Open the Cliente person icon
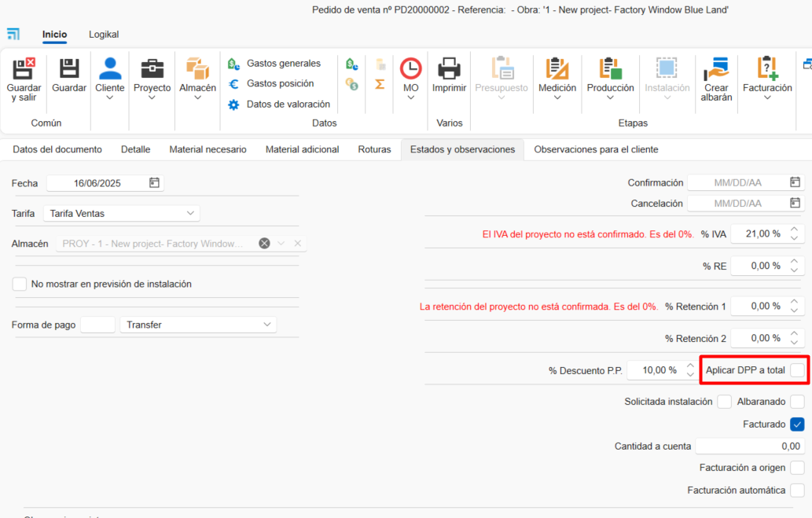The image size is (812, 518). 110,68
